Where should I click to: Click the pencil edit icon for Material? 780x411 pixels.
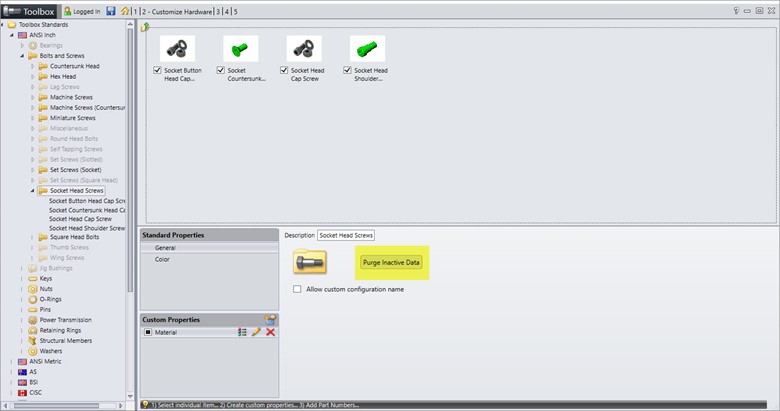(256, 332)
